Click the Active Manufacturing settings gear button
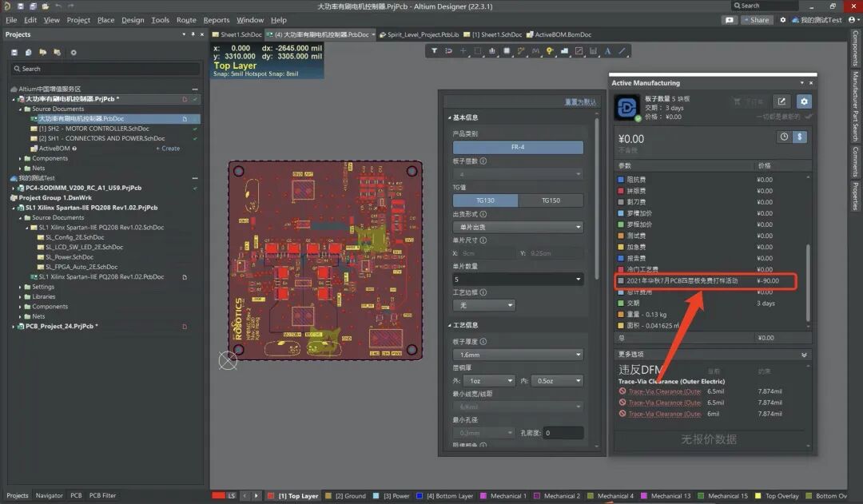The image size is (863, 504). click(804, 101)
